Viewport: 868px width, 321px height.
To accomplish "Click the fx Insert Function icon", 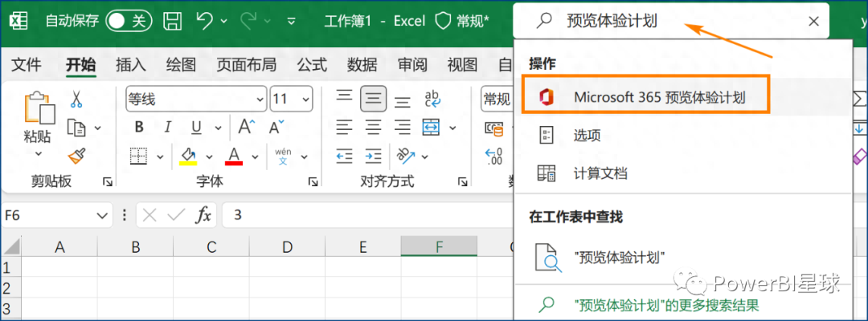I will click(x=203, y=216).
